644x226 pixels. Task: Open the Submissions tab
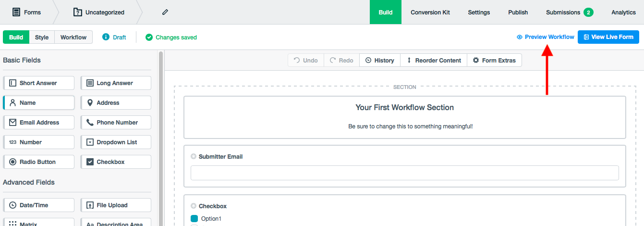(x=569, y=13)
